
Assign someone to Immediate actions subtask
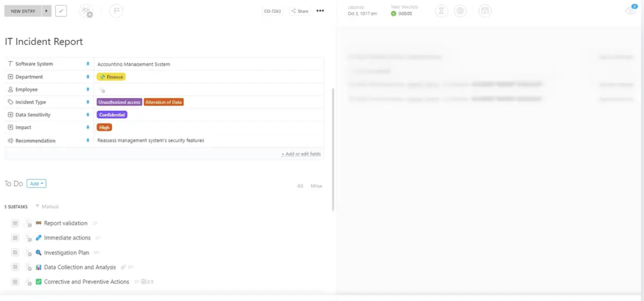pyautogui.click(x=28, y=238)
